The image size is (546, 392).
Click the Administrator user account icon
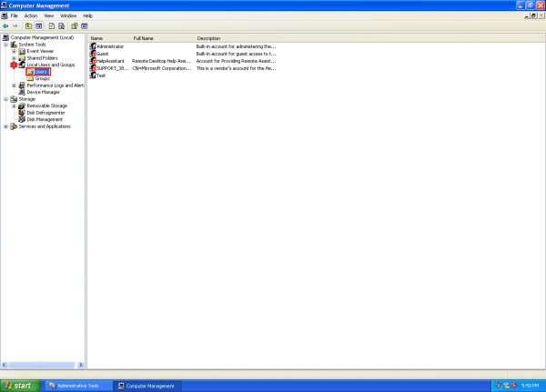tap(93, 46)
